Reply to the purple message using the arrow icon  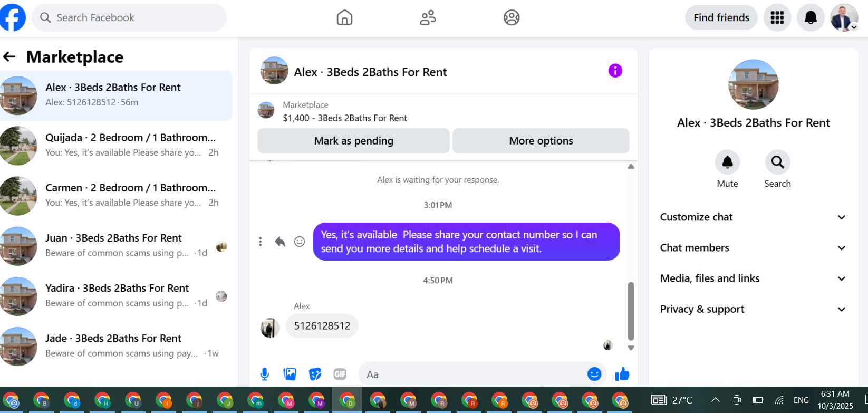tap(280, 242)
